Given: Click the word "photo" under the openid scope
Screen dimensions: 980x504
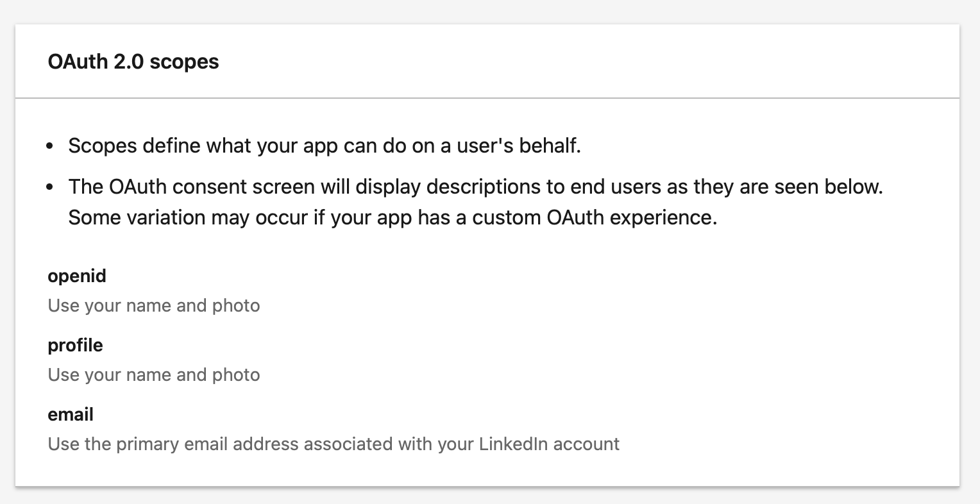Looking at the screenshot, I should pyautogui.click(x=236, y=305).
